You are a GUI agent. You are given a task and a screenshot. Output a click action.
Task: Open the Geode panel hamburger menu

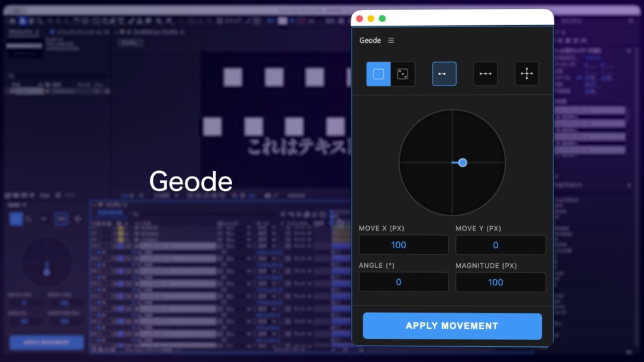(391, 40)
